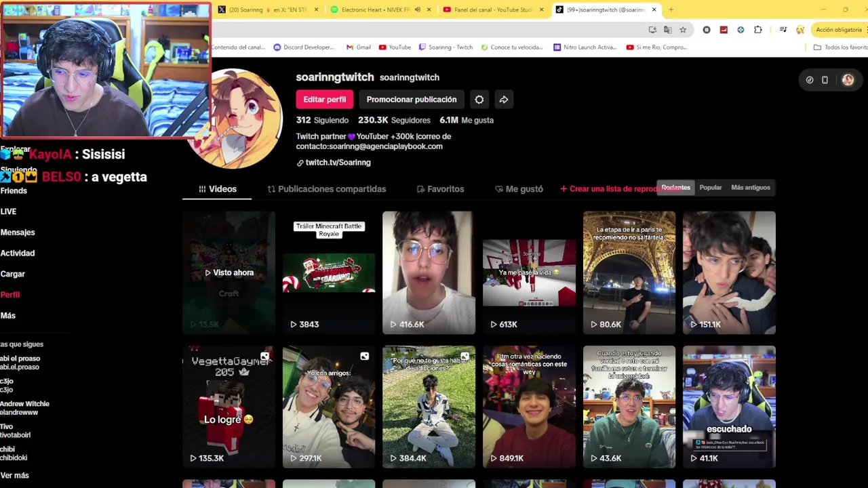Open the Soarinng - Twitch bookmark
This screenshot has height=488, width=868.
click(446, 47)
